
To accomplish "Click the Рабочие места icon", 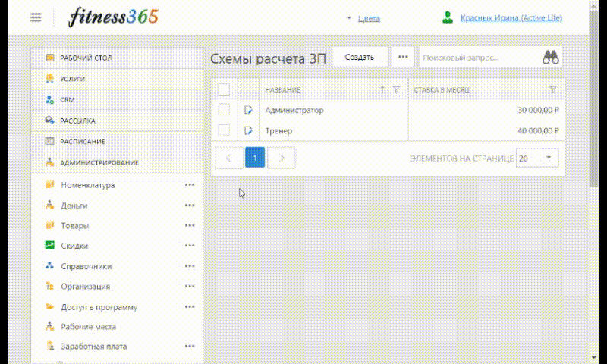I will pyautogui.click(x=49, y=327).
